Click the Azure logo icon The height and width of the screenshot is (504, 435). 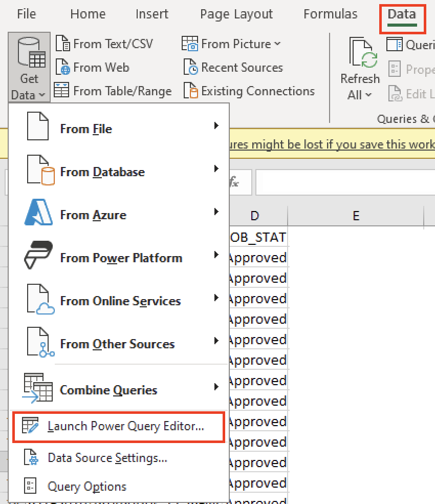38,212
